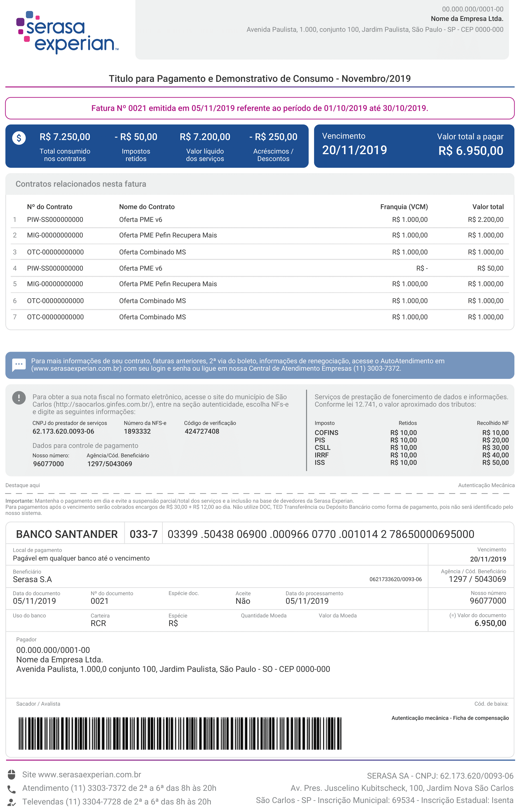Click the dollar sign icon in summary bar
520x812 pixels.
point(19,138)
